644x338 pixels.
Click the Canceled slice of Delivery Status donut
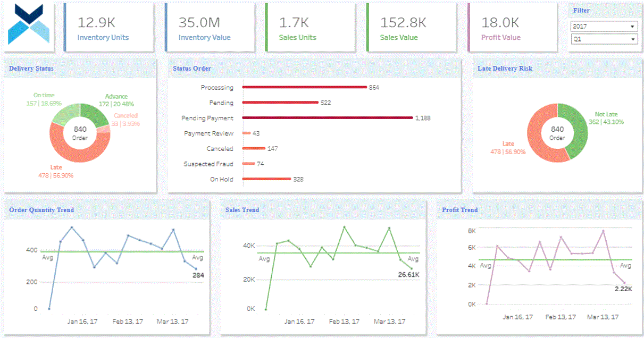(x=104, y=129)
